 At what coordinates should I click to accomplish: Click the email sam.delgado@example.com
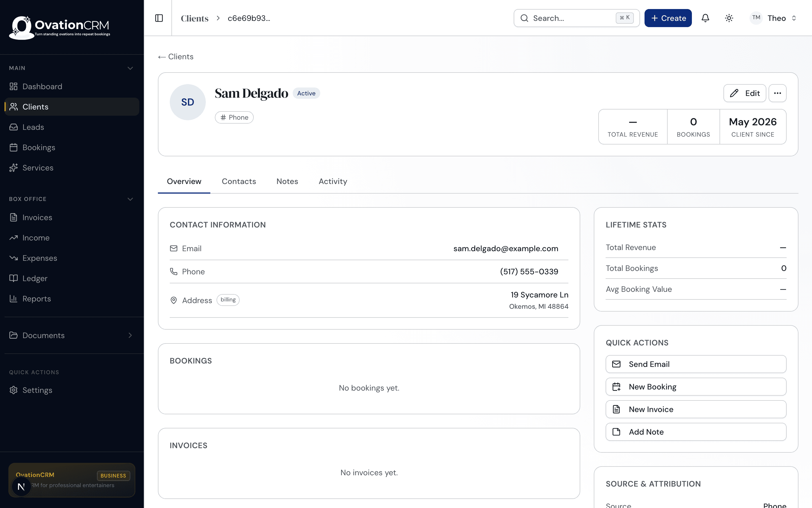pyautogui.click(x=506, y=249)
